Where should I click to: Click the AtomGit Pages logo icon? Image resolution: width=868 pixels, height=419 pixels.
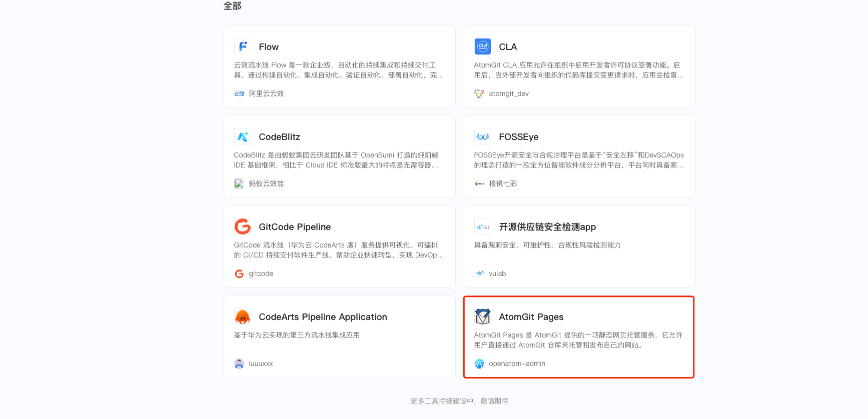click(x=483, y=316)
